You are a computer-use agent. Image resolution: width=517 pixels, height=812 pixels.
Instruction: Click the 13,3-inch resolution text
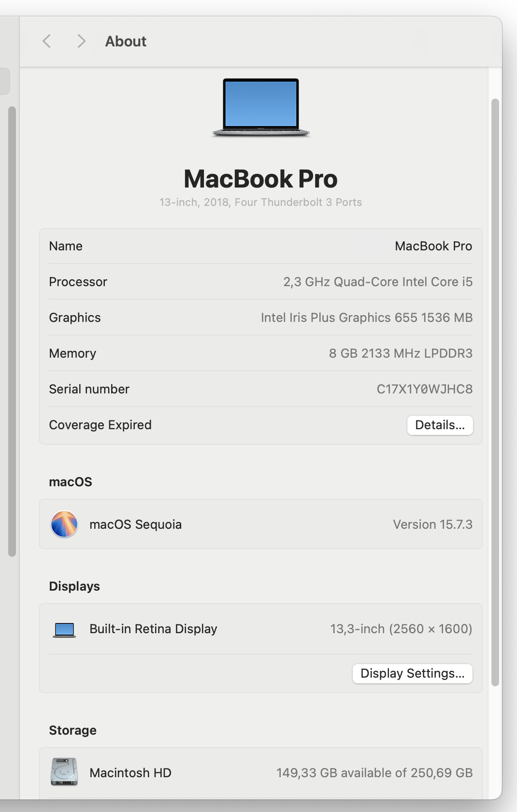coord(401,629)
